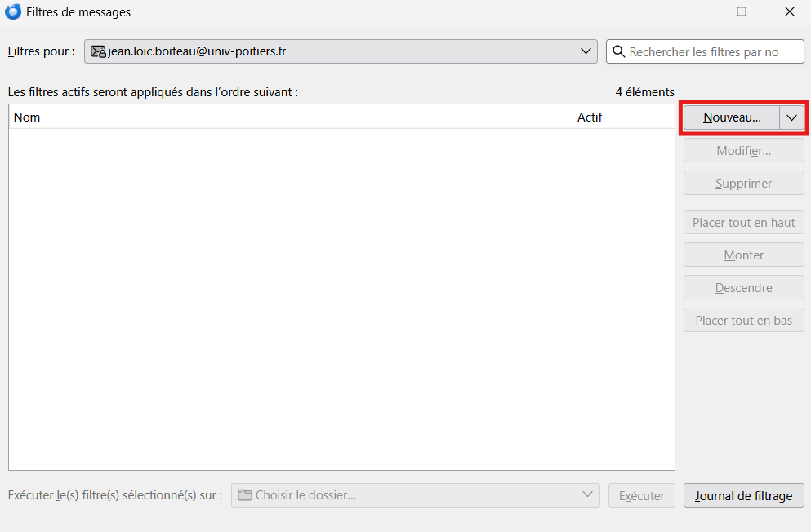Click the Actif column header
The height and width of the screenshot is (532, 811).
[x=623, y=117]
